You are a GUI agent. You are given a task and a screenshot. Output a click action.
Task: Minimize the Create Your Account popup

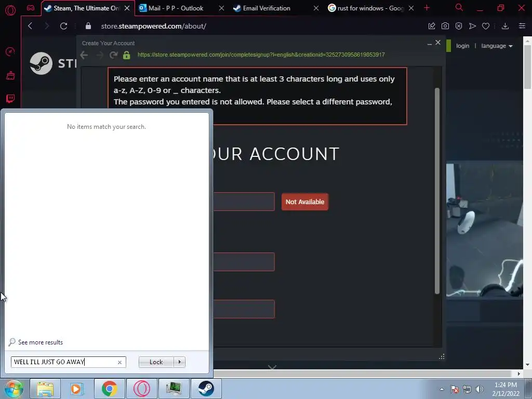click(x=429, y=43)
